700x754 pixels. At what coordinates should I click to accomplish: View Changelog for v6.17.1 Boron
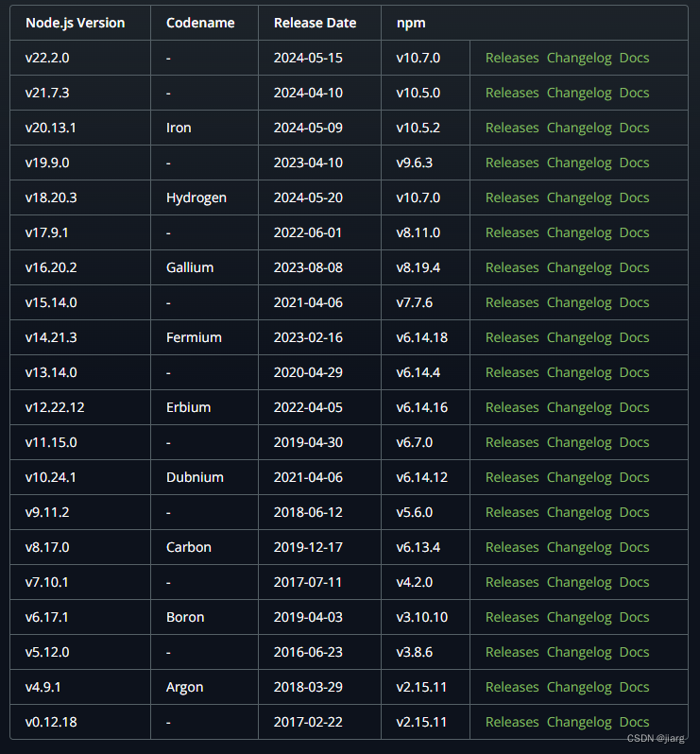[x=579, y=618]
